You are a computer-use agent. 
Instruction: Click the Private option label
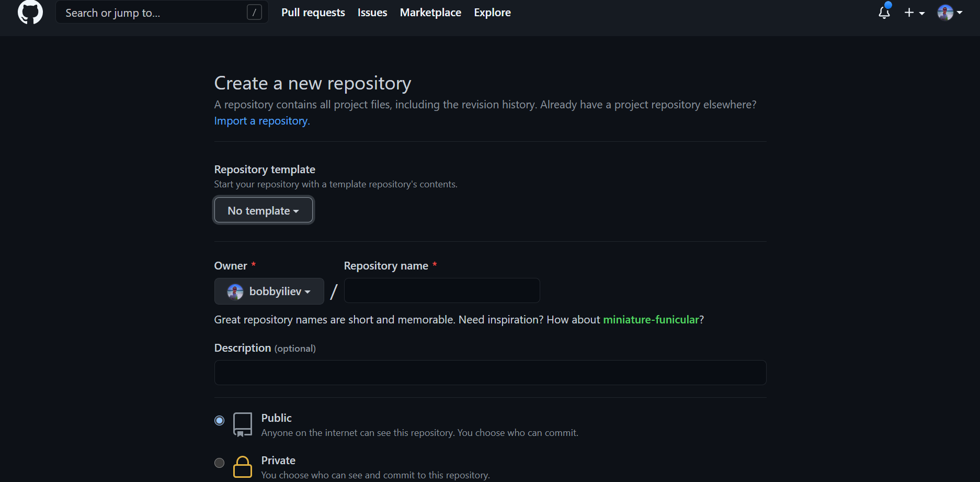click(x=278, y=461)
